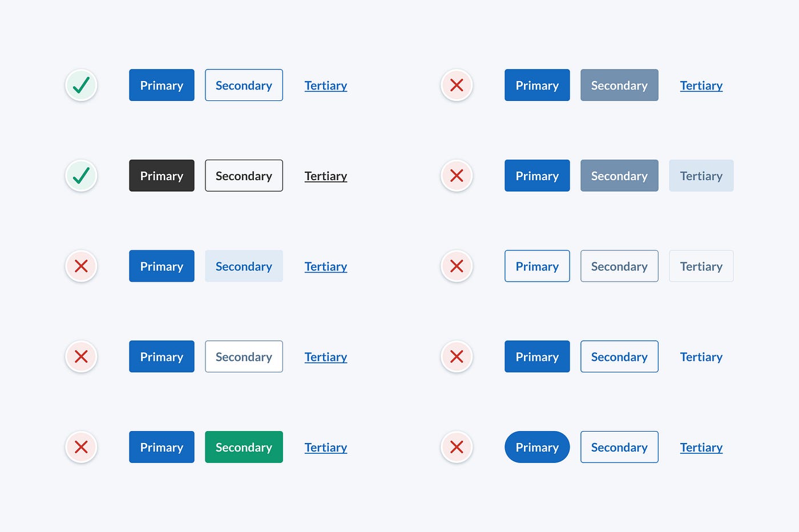The height and width of the screenshot is (532, 799).
Task: Click the red X icon beside the three outlined buttons
Action: point(457,266)
